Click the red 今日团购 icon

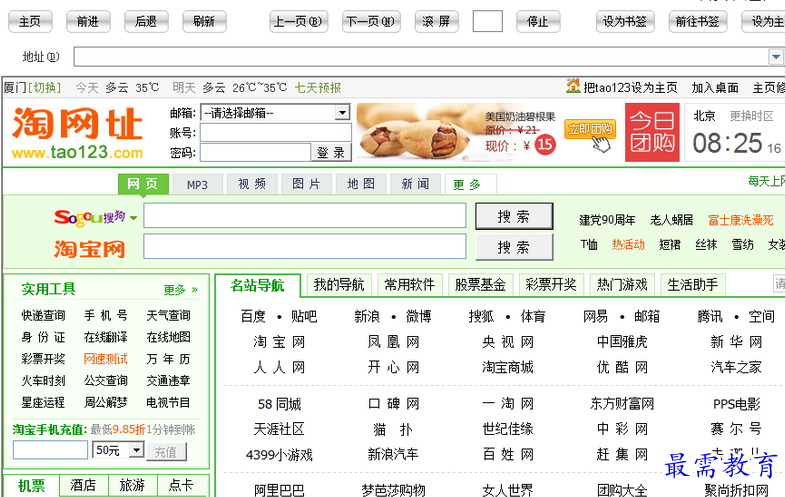(x=652, y=132)
